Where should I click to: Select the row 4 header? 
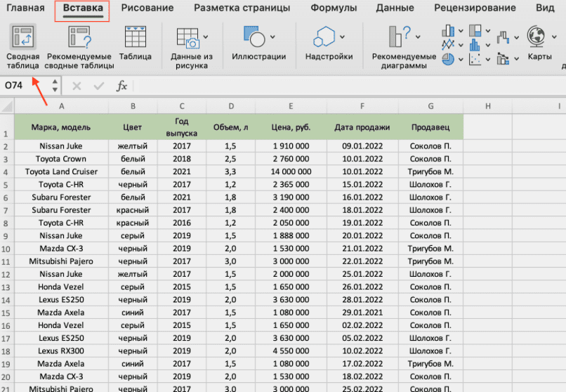(x=6, y=171)
